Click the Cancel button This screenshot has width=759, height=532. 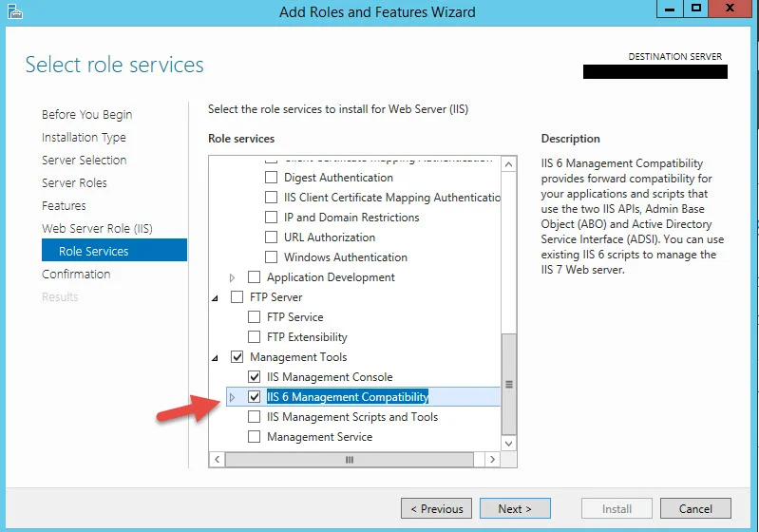(x=695, y=509)
